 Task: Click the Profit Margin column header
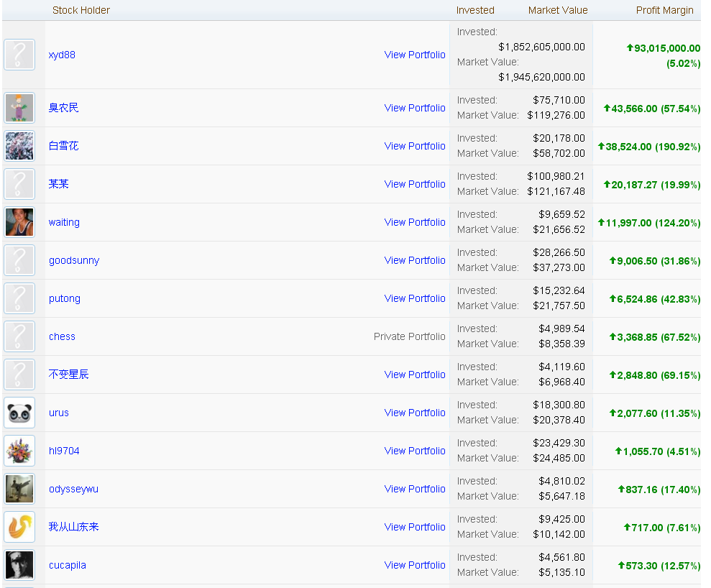664,10
